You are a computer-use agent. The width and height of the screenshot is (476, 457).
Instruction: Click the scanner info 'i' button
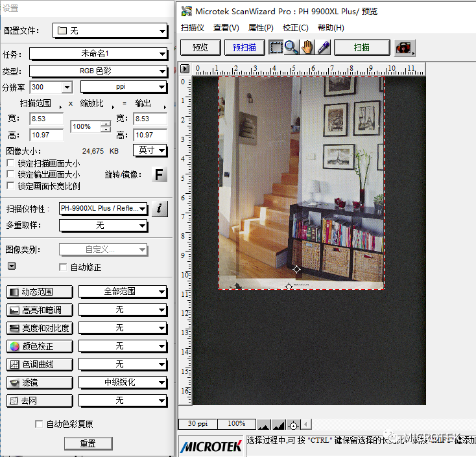click(x=160, y=208)
